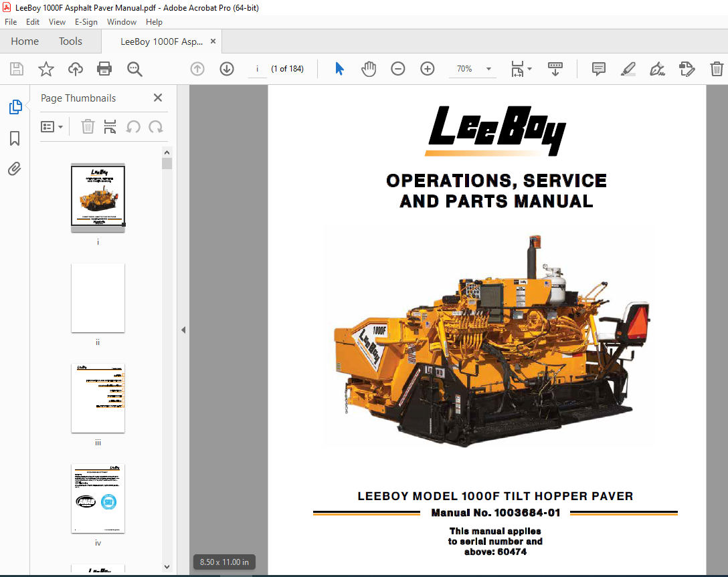Open the Find text magnifier icon

click(134, 69)
